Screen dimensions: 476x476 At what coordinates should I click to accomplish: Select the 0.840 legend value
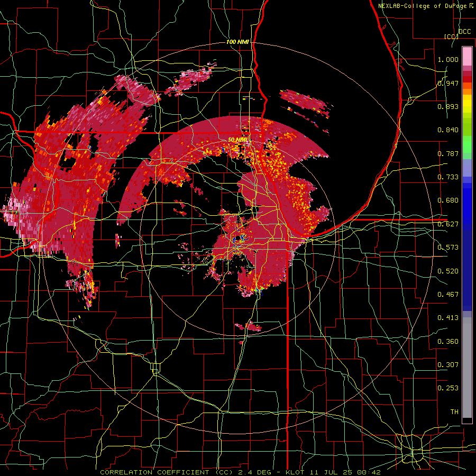coord(448,130)
